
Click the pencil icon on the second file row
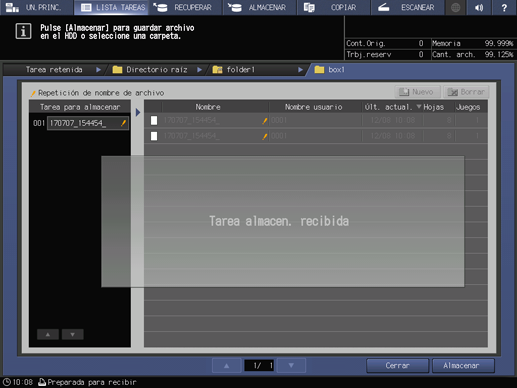(x=265, y=136)
